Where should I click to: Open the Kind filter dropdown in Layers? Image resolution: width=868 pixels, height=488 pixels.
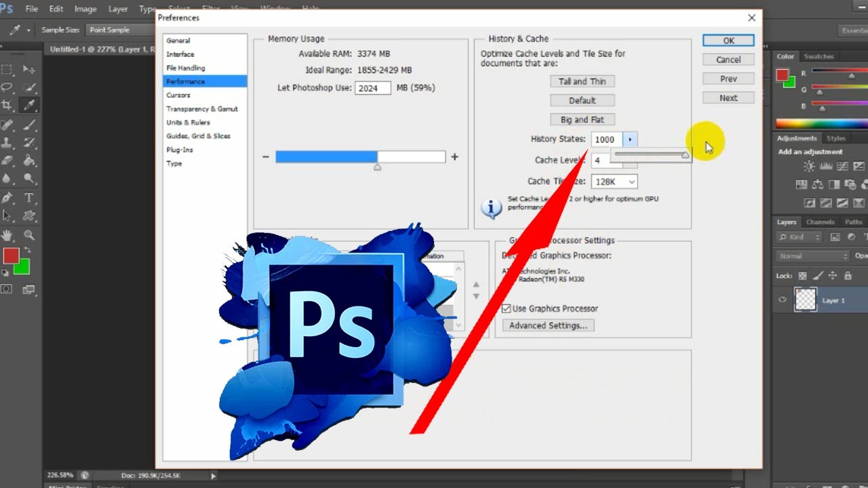[x=799, y=237]
